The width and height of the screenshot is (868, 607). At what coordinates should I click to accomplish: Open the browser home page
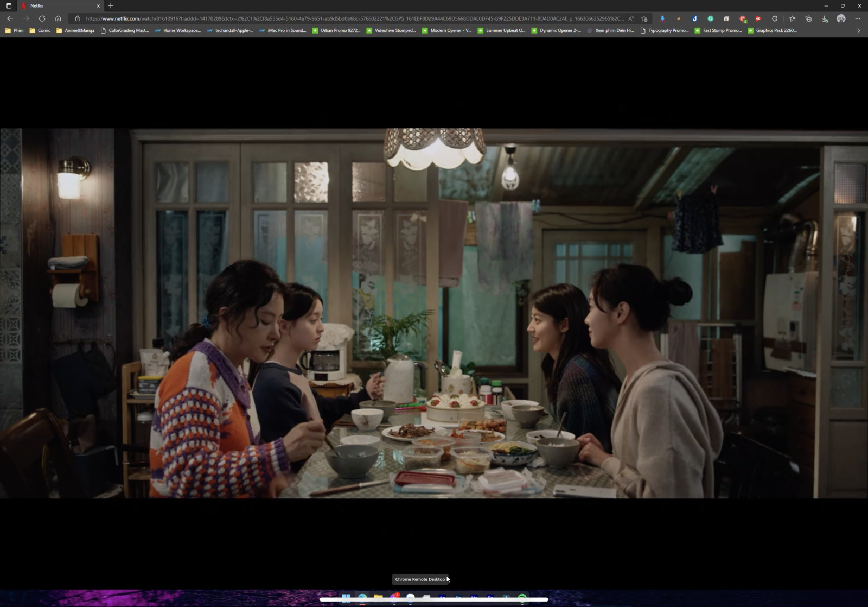[x=58, y=18]
